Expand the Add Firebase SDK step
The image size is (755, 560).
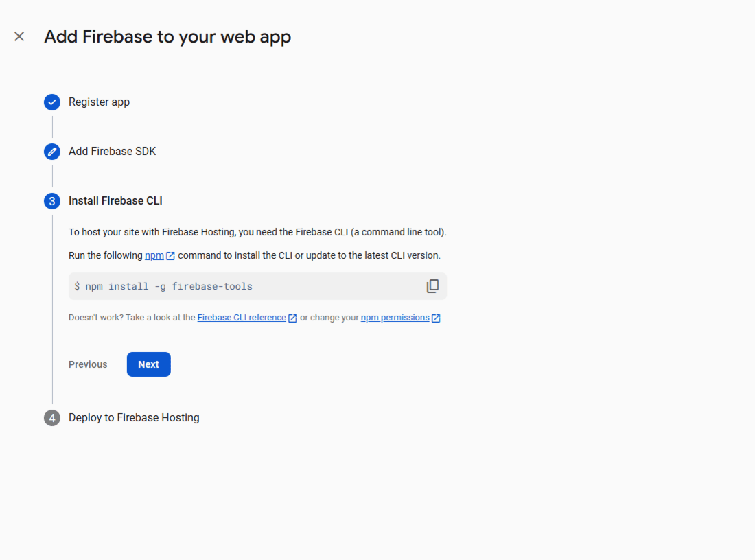click(x=112, y=152)
